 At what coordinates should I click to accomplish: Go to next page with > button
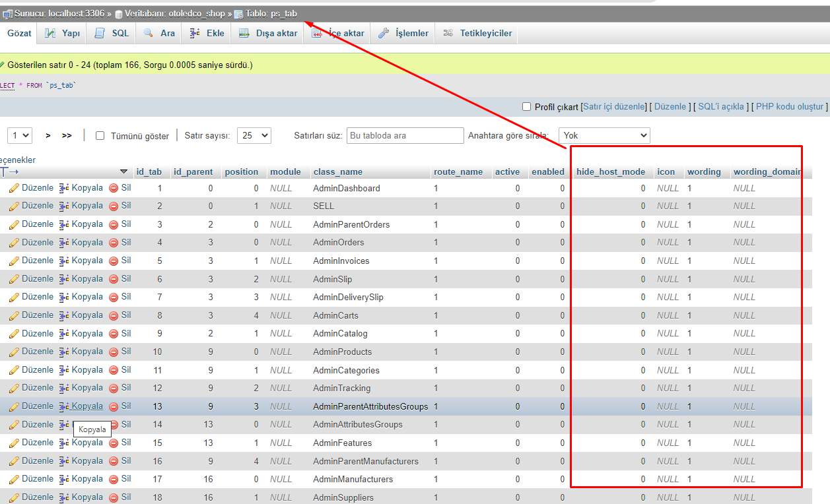pyautogui.click(x=48, y=135)
